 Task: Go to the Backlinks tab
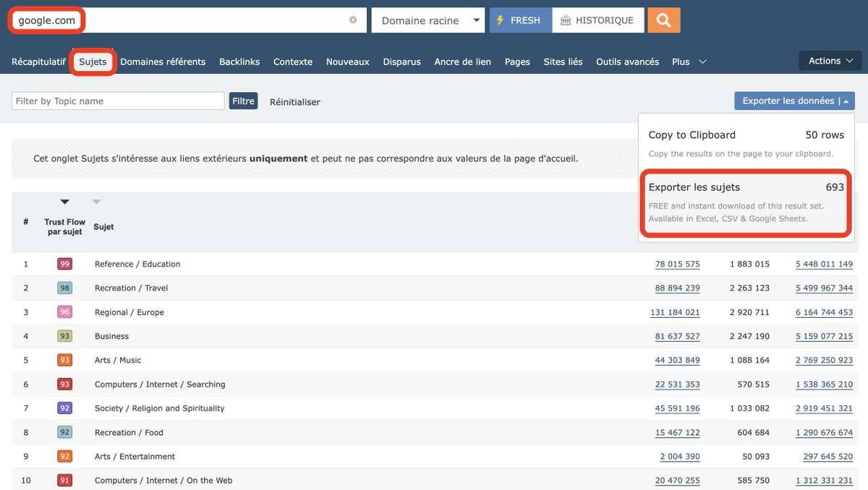(239, 62)
